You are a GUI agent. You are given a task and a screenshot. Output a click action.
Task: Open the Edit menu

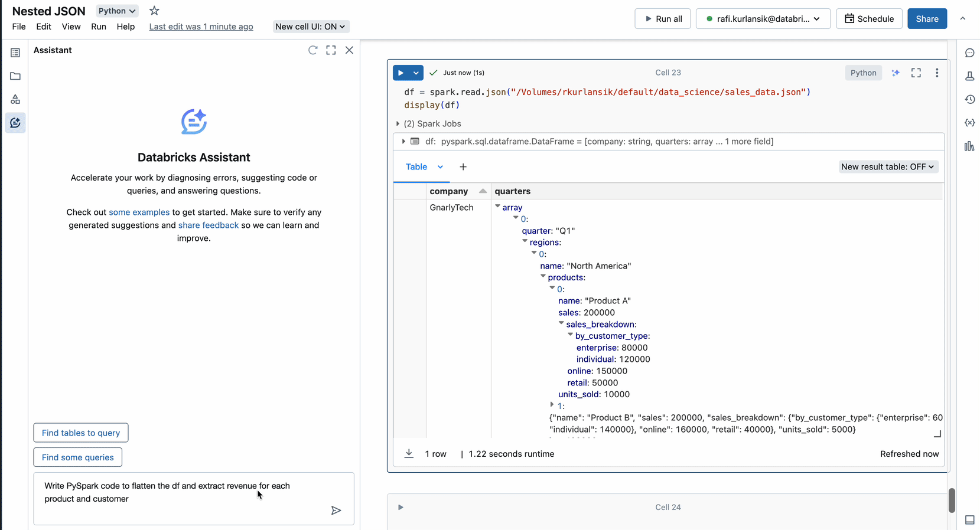tap(43, 27)
